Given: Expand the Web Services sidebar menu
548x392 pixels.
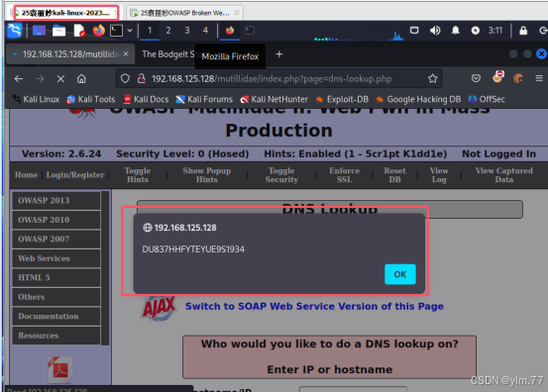Looking at the screenshot, I should click(56, 258).
